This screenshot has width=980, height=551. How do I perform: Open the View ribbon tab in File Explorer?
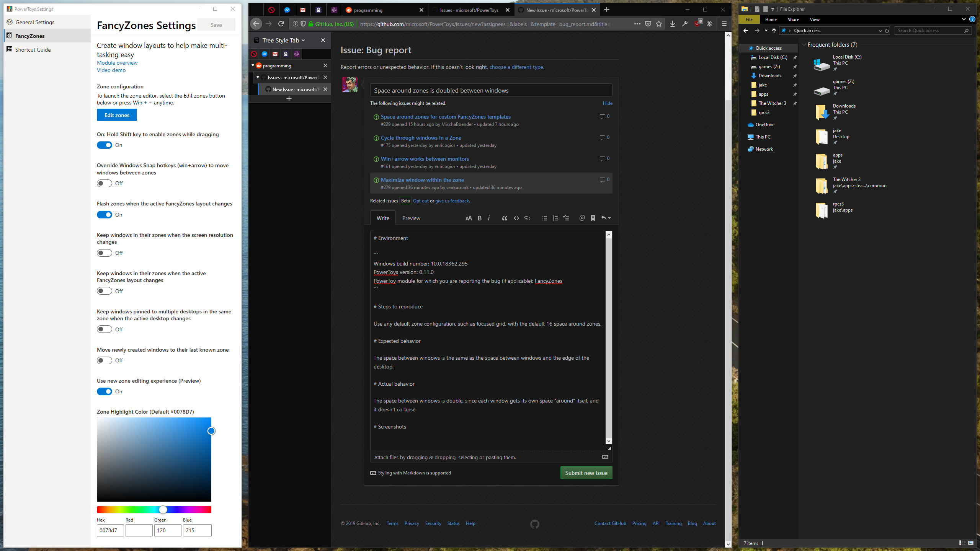pos(815,20)
